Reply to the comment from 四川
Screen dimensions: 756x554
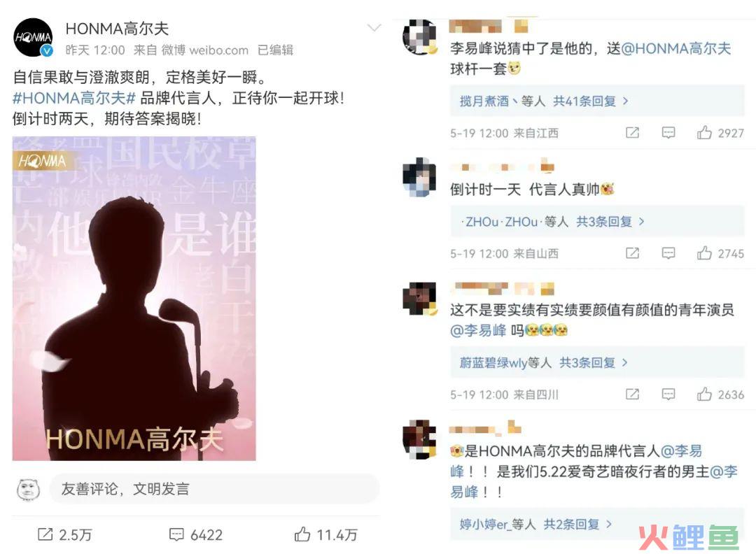click(668, 395)
